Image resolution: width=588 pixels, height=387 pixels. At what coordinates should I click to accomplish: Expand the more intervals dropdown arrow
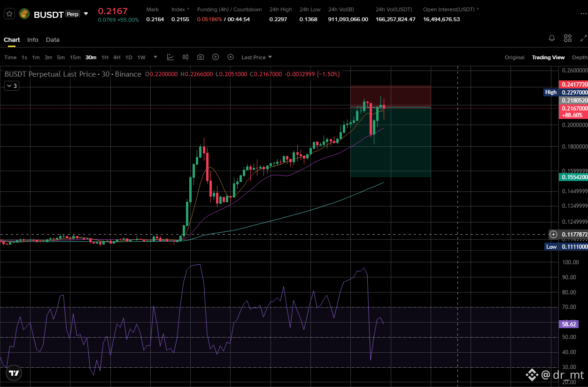click(x=156, y=57)
